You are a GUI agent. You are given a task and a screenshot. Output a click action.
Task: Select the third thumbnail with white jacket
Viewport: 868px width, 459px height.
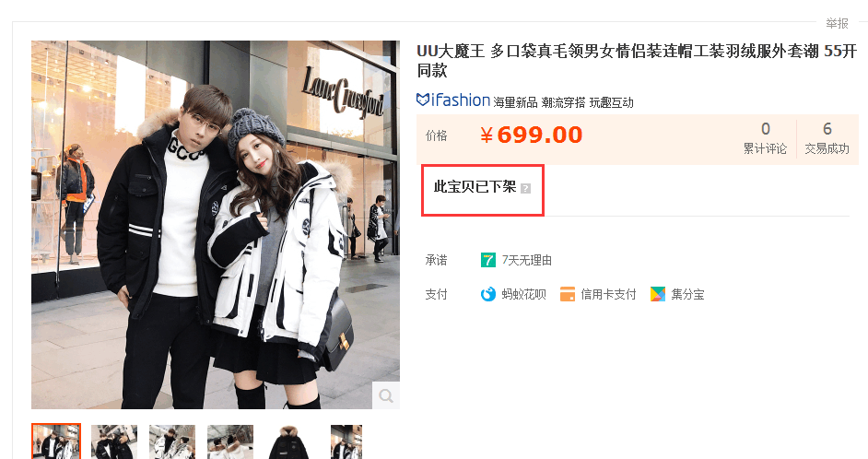[172, 441]
